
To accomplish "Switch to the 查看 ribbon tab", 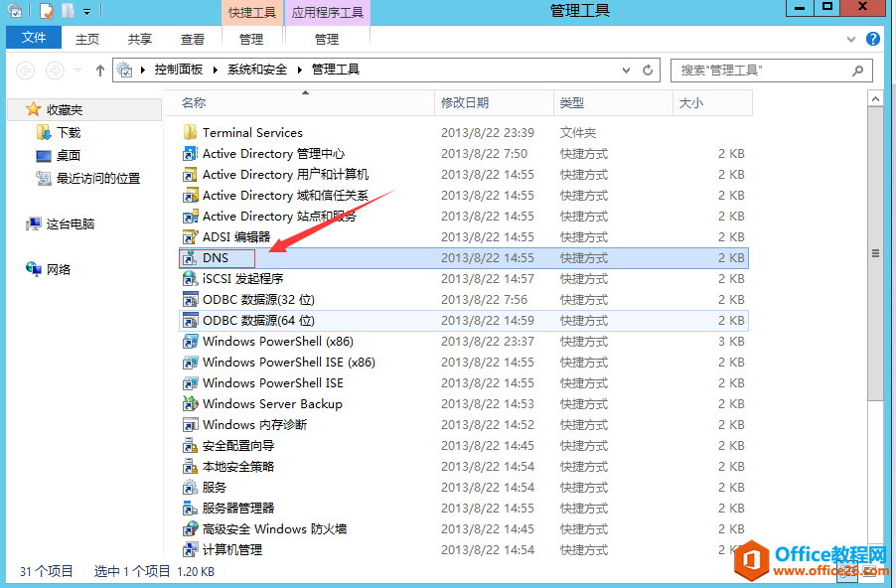I will tap(193, 39).
